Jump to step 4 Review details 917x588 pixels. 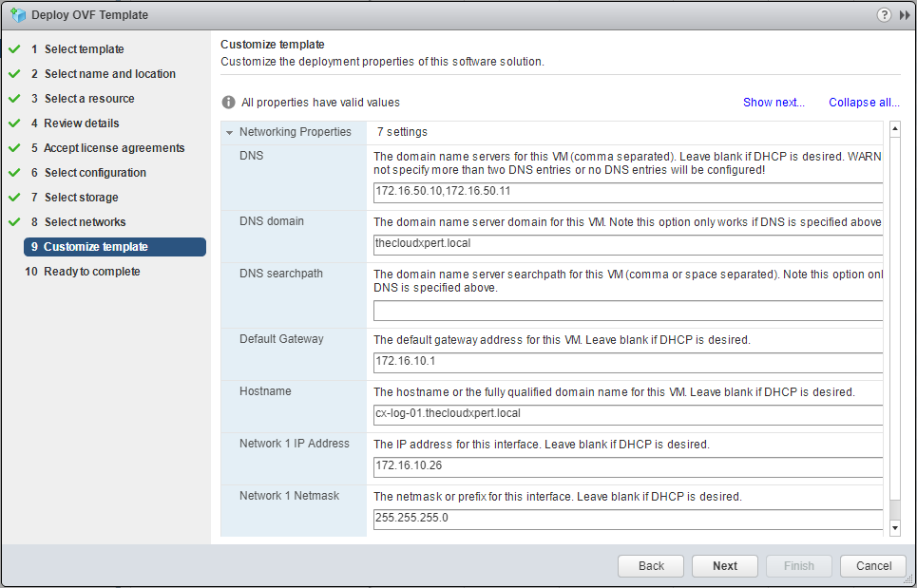coord(82,123)
